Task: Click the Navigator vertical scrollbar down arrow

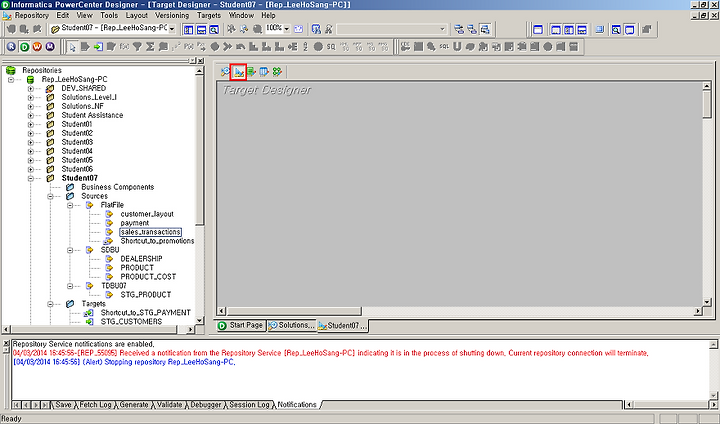Action: point(199,321)
